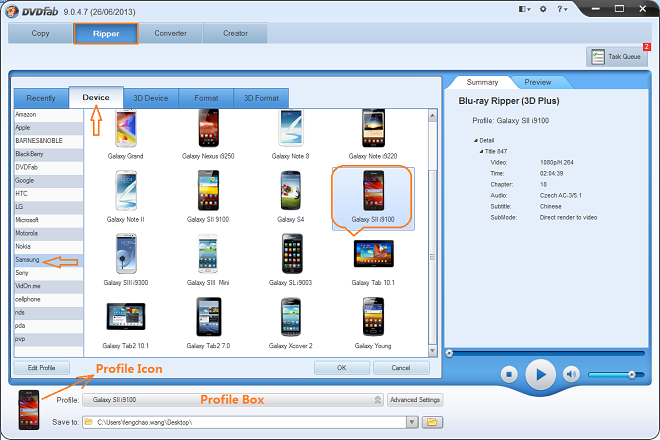Choose Google in the brand list
This screenshot has height=440, width=660.
point(48,180)
